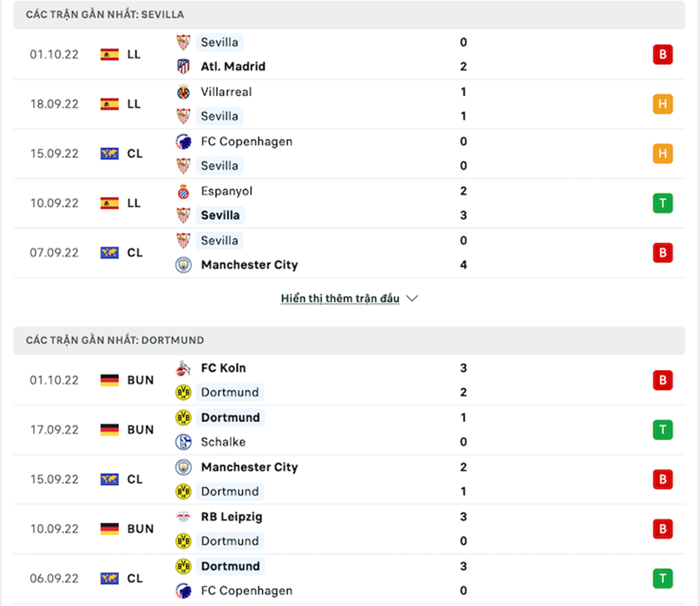
Task: Click the Germany flag on 17.09.22 match
Action: pos(109,430)
